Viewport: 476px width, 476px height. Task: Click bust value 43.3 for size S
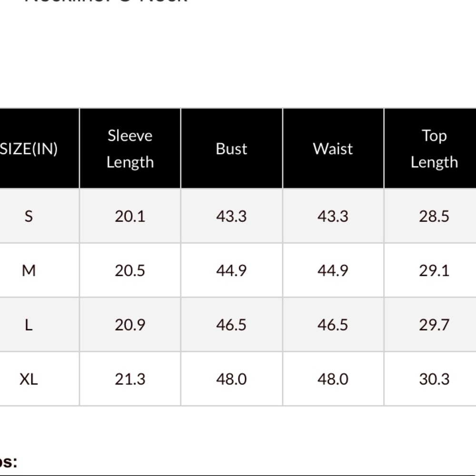click(231, 217)
